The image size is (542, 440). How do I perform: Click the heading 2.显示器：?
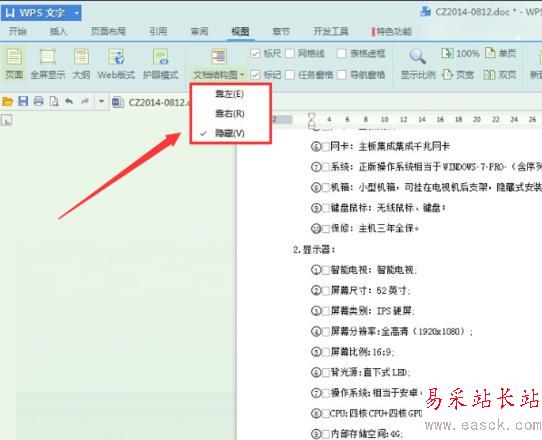click(x=314, y=249)
